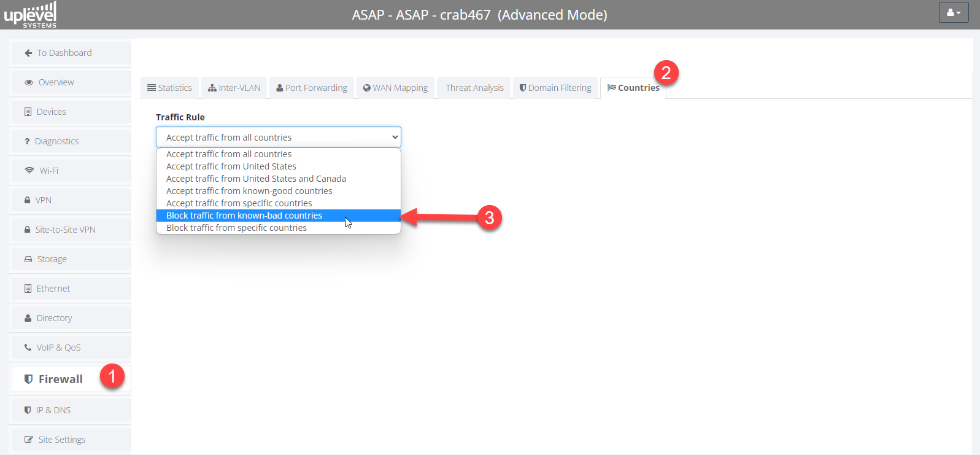Click the Ethernet building icon

pos(28,289)
